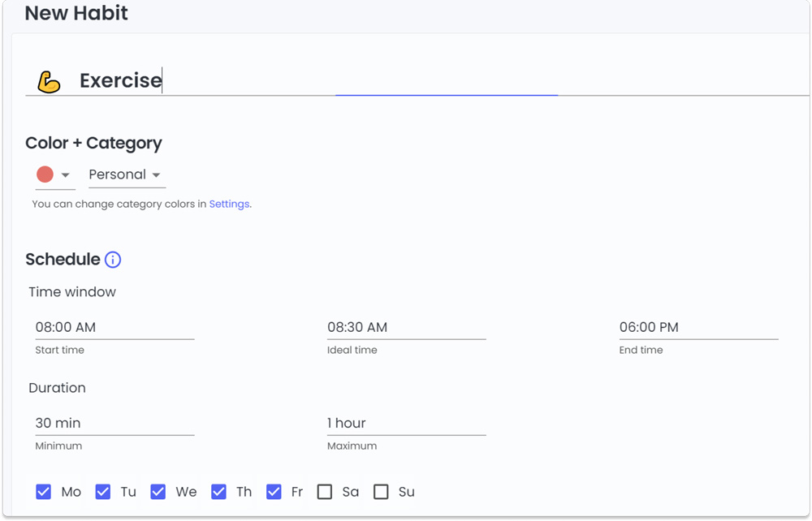Click the red category color circle

tap(45, 174)
